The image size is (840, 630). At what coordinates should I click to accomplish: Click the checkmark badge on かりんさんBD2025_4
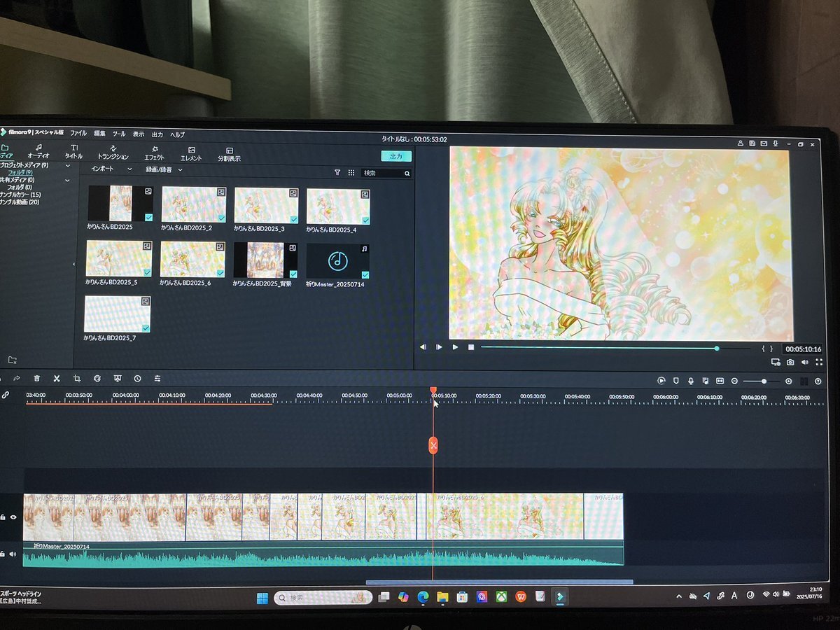click(x=365, y=220)
